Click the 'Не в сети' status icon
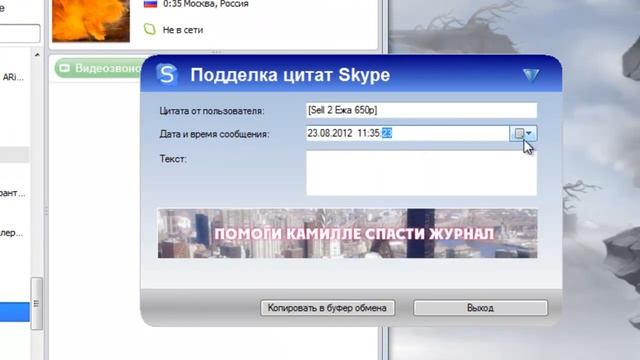 [x=150, y=29]
